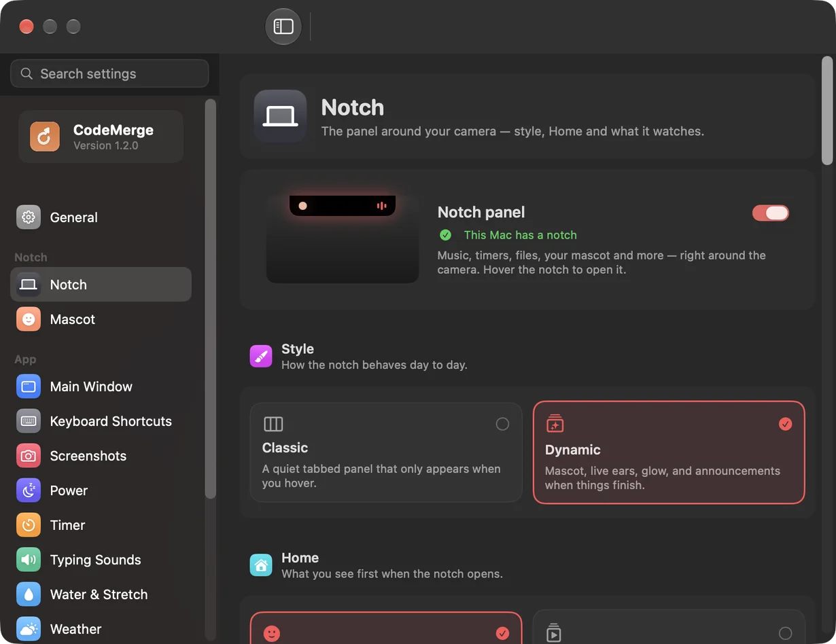The width and height of the screenshot is (836, 644).
Task: Click the large Notch header laptop icon
Action: (x=280, y=116)
